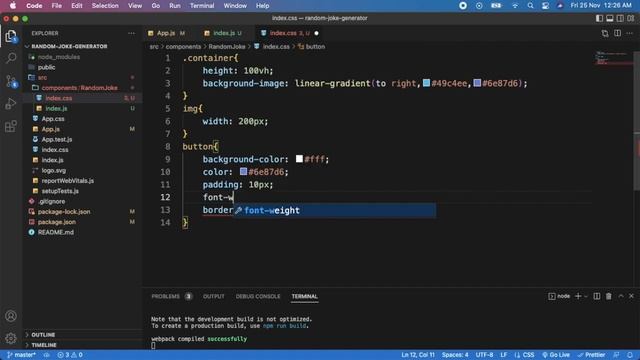Viewport: 640px width, 360px height.
Task: Open errors and warnings status item
Action: 70,355
